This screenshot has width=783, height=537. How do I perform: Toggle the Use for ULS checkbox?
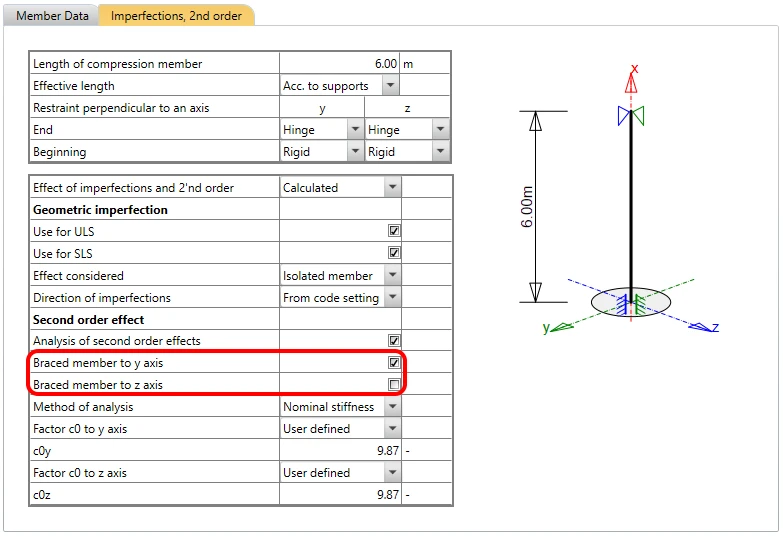[x=394, y=231]
